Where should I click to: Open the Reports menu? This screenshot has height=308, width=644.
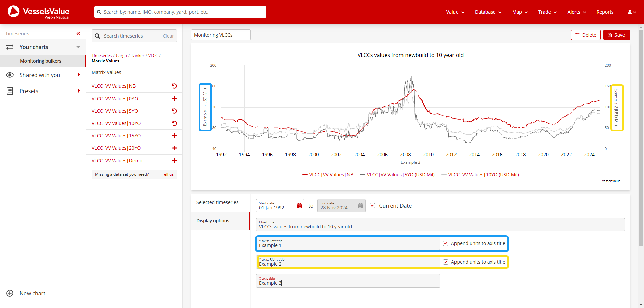pyautogui.click(x=605, y=12)
